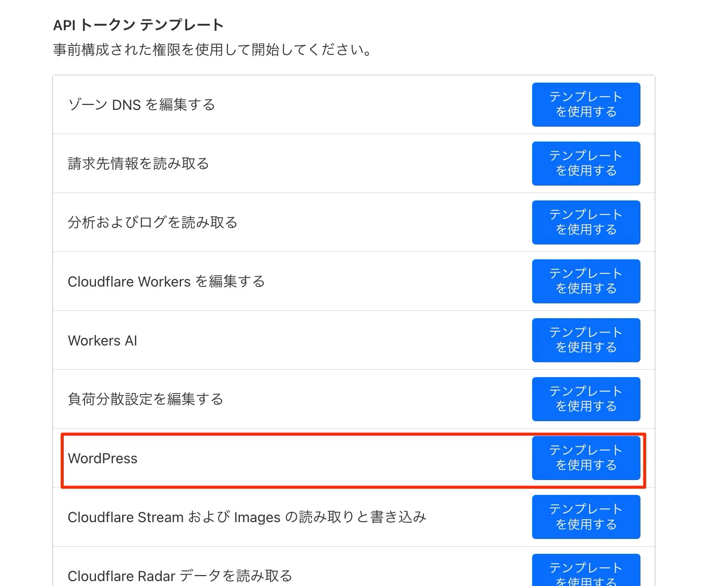The width and height of the screenshot is (728, 586).
Task: Use the Cloudflare Stream and Images template
Action: coord(586,517)
